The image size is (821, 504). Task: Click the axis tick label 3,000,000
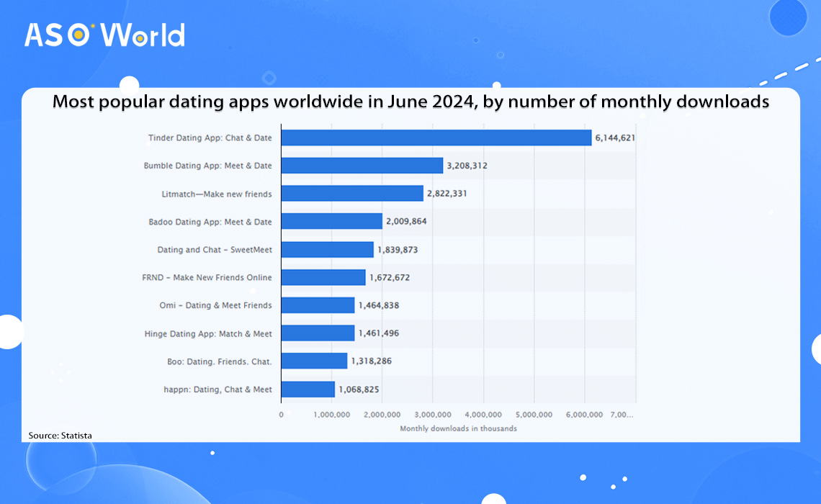click(x=433, y=415)
